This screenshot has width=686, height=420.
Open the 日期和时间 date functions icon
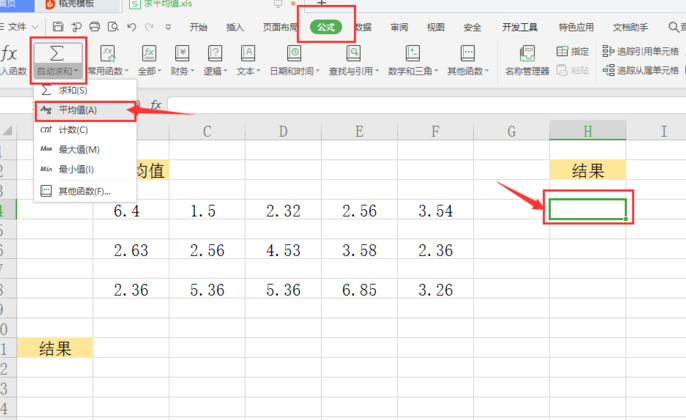pyautogui.click(x=294, y=54)
